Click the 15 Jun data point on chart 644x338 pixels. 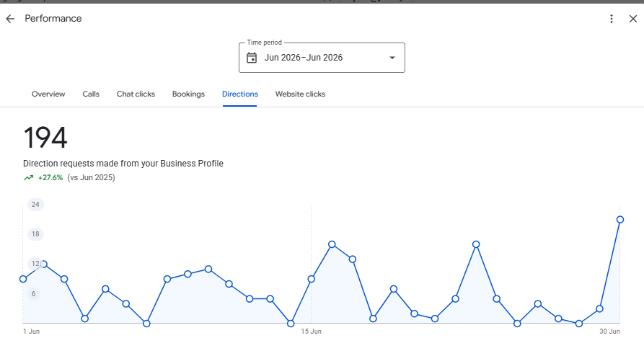tap(312, 279)
